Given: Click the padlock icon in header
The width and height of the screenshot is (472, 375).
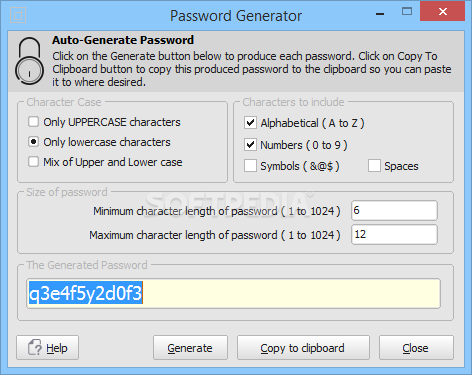Looking at the screenshot, I should (29, 60).
